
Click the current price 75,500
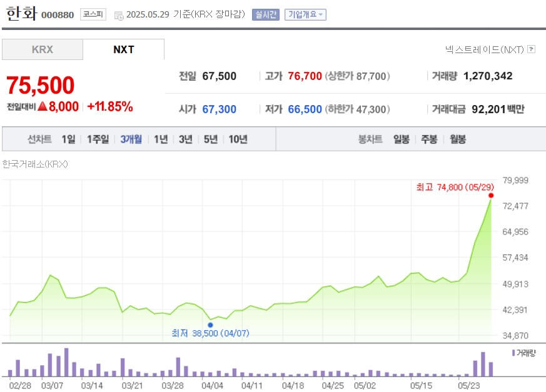click(41, 85)
